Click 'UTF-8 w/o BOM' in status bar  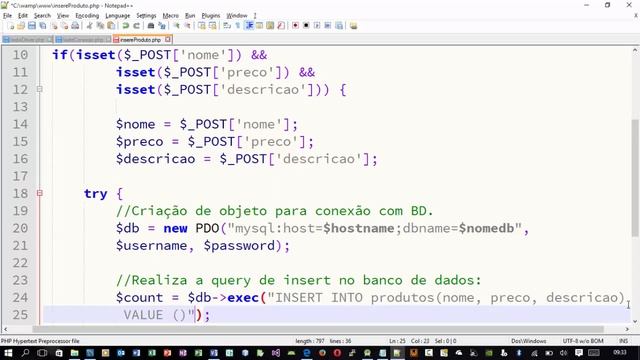point(582,341)
